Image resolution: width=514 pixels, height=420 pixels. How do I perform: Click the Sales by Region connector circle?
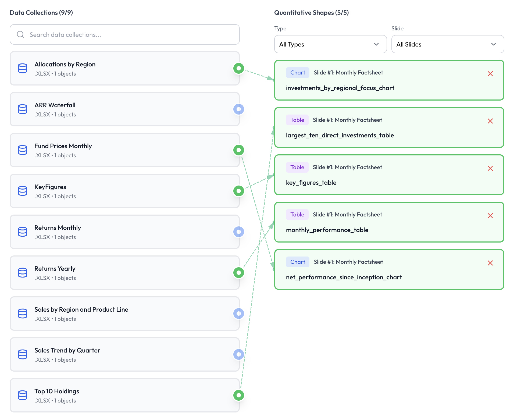[238, 314]
